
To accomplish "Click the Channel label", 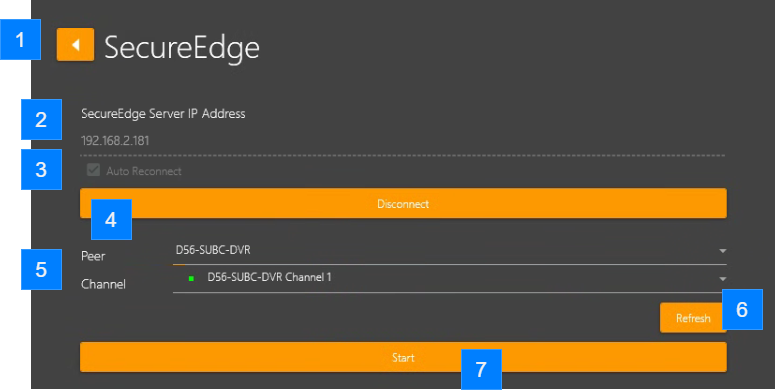I will pos(103,284).
